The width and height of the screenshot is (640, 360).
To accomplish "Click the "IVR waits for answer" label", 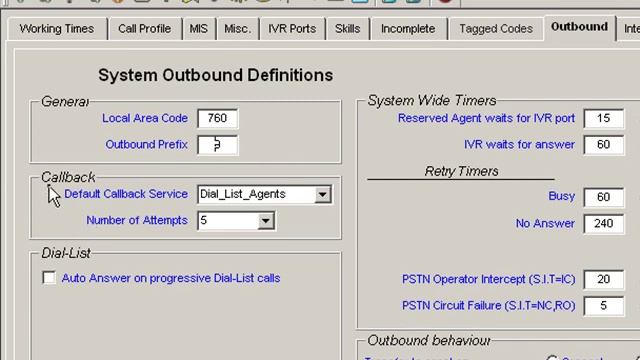I will [519, 144].
